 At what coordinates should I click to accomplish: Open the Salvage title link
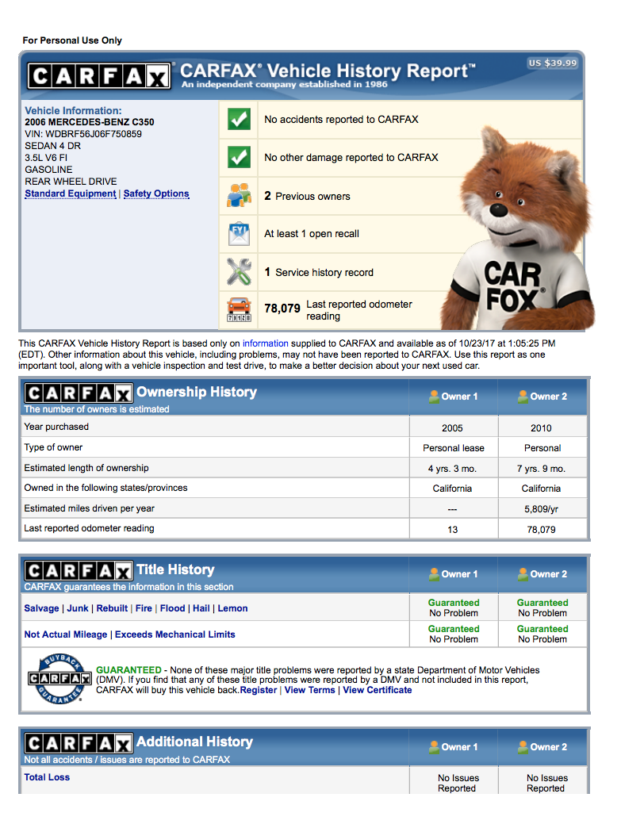click(x=42, y=608)
